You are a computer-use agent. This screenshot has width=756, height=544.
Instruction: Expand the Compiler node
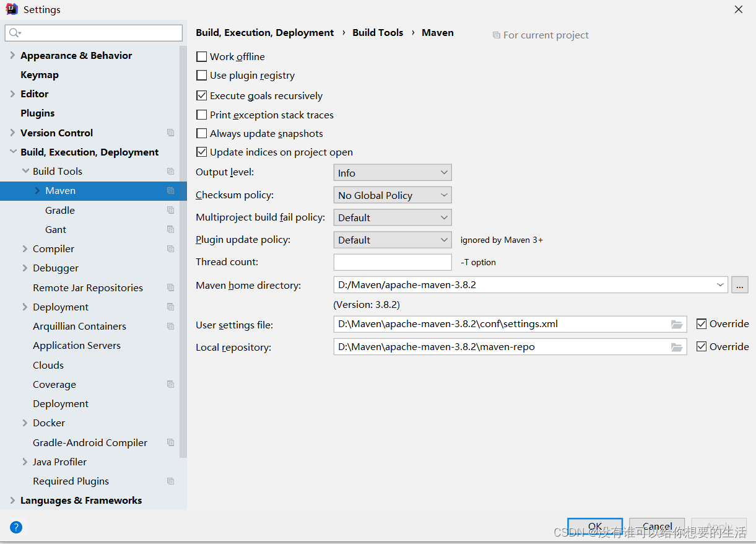pos(25,248)
